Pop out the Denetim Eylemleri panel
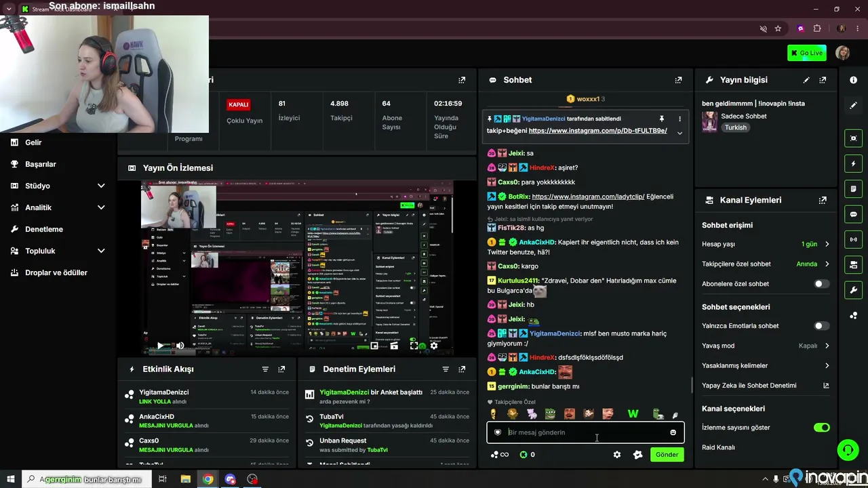868x488 pixels. coord(462,369)
